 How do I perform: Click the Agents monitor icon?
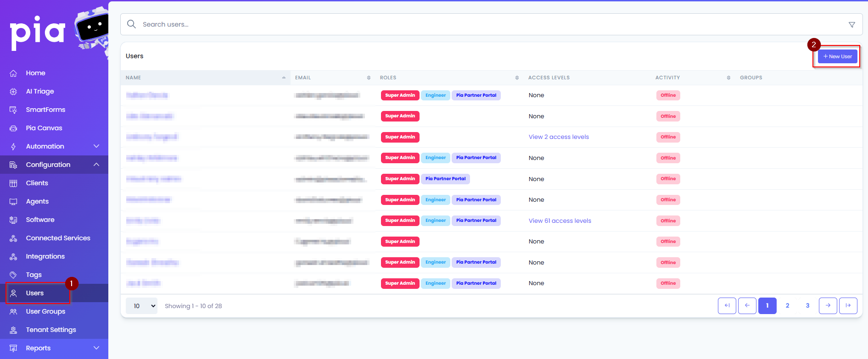point(13,202)
